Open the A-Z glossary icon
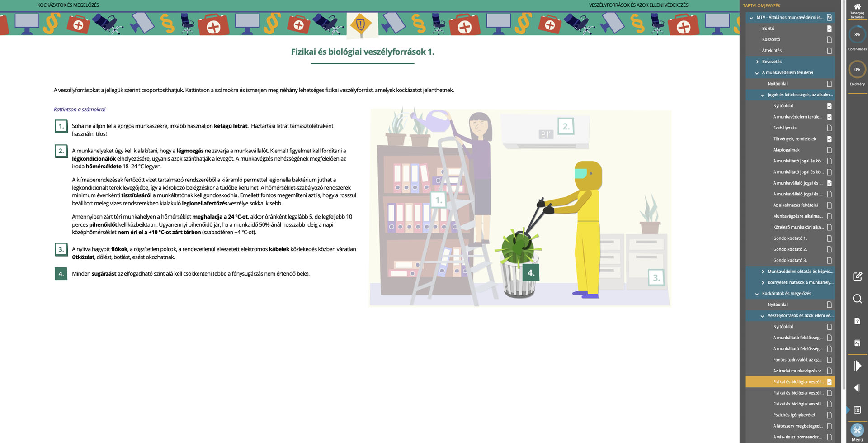The height and width of the screenshot is (443, 868). (857, 343)
